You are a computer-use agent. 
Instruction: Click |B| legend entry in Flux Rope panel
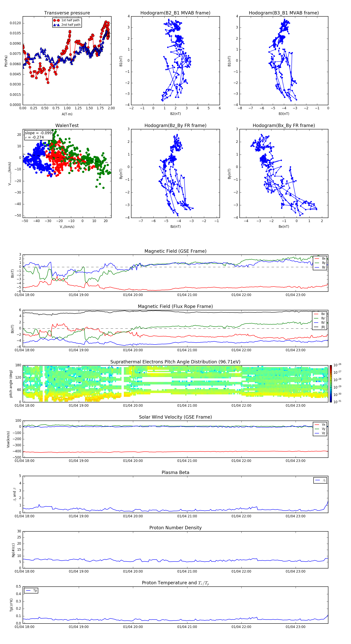click(320, 327)
